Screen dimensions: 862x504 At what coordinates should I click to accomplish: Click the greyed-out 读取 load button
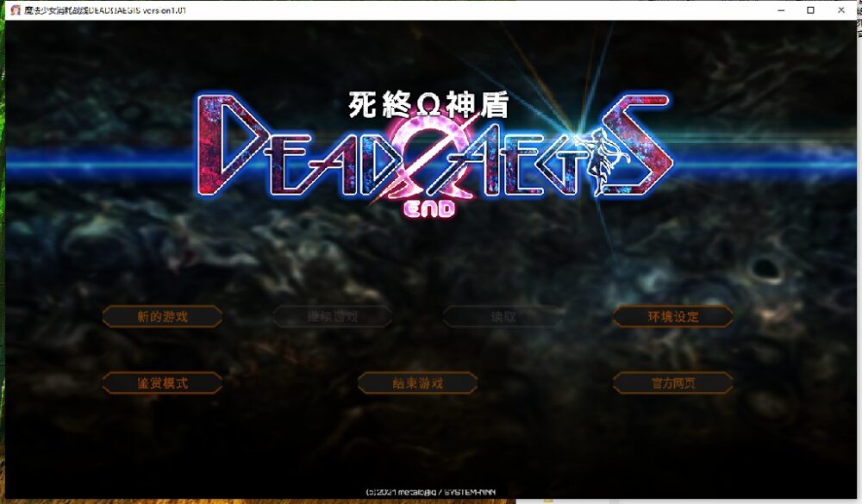[x=503, y=316]
